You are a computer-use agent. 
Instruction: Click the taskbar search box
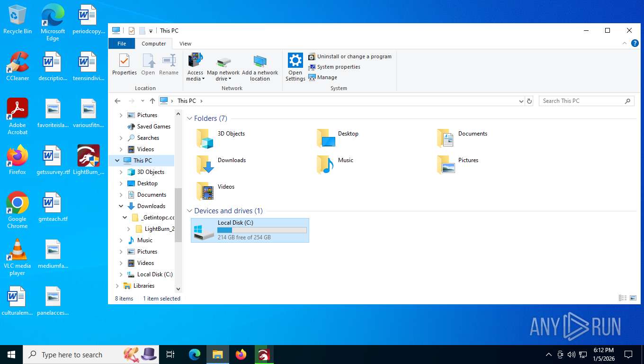tap(91, 355)
